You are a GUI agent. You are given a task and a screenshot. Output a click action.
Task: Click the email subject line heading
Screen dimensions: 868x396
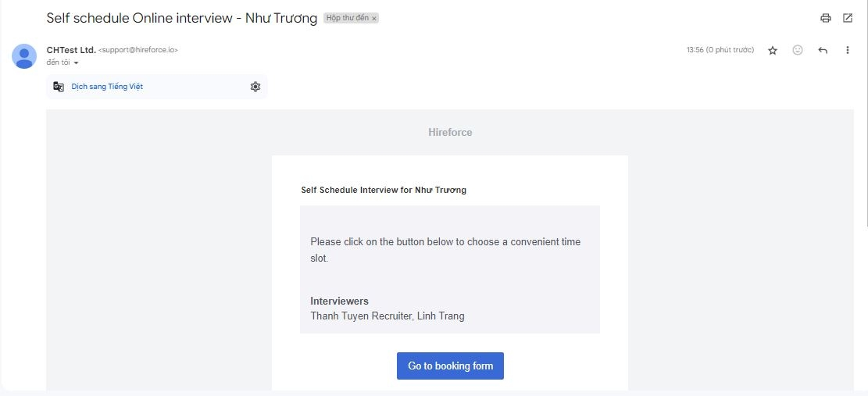(181, 18)
